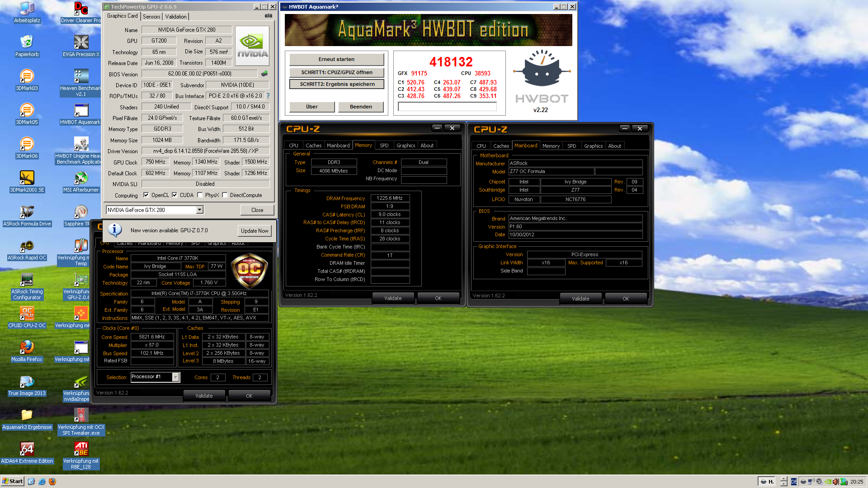Image resolution: width=868 pixels, height=488 pixels.
Task: Click the GPU-Z screenshot camera icon
Action: pyautogui.click(x=269, y=16)
